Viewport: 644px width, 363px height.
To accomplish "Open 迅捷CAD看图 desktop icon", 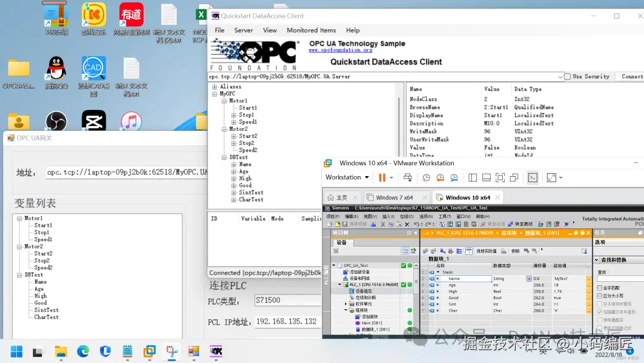I will (94, 76).
